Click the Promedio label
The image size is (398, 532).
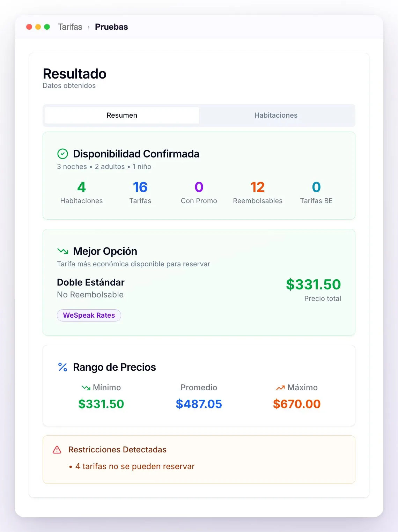pyautogui.click(x=199, y=387)
